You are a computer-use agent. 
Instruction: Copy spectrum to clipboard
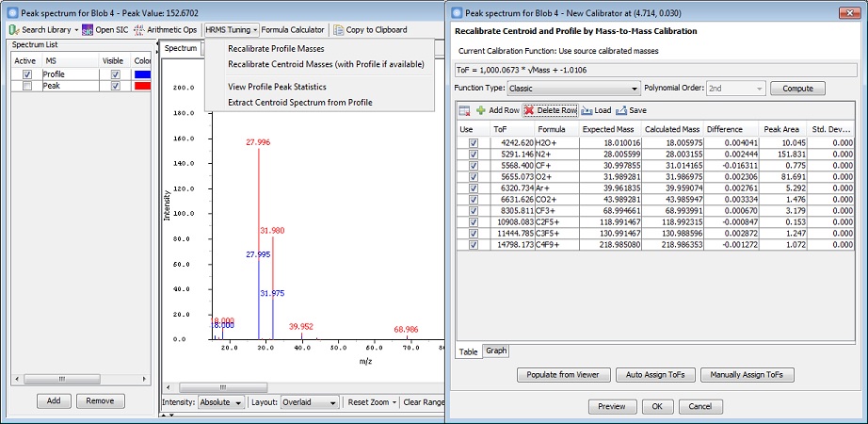click(x=369, y=30)
